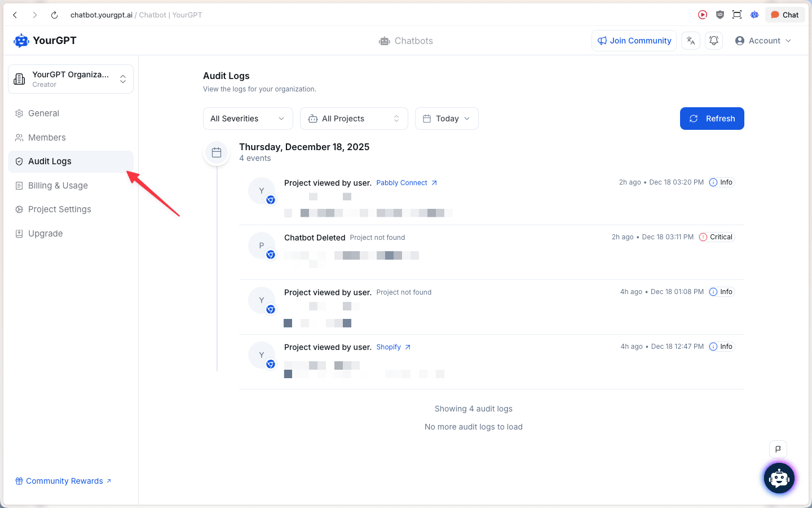The height and width of the screenshot is (508, 812).
Task: Click the Critical badge on the Chatbot Deleted event
Action: 716,237
